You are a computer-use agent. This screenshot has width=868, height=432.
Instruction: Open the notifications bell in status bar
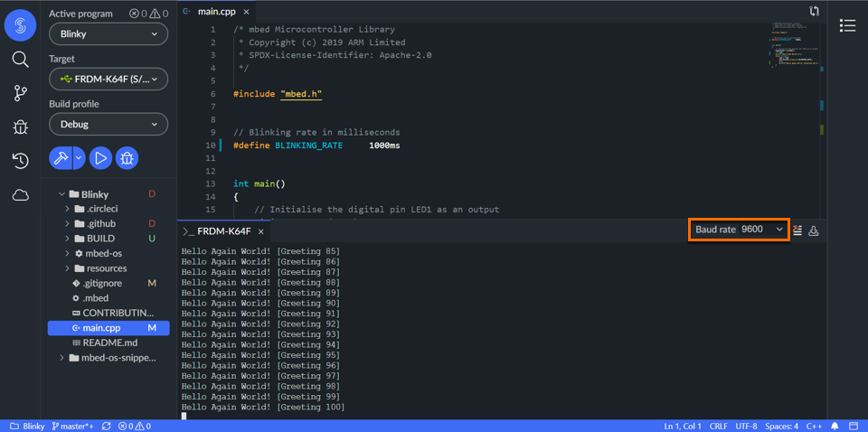click(835, 426)
